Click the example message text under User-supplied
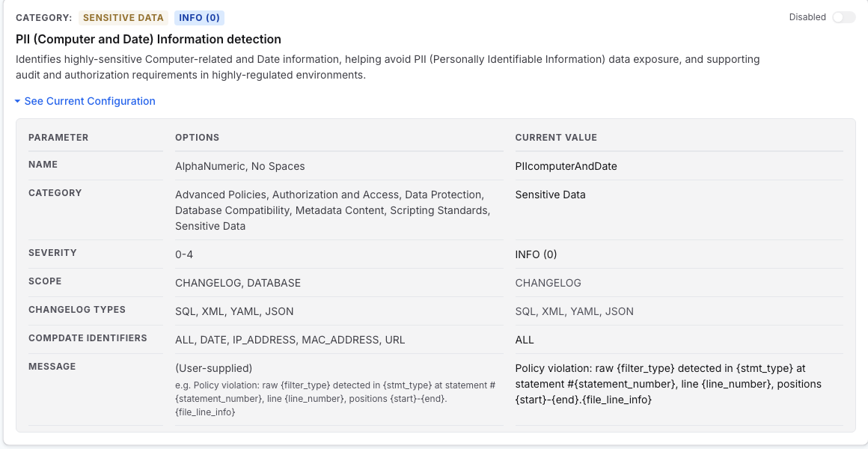This screenshot has width=868, height=449. 335,398
